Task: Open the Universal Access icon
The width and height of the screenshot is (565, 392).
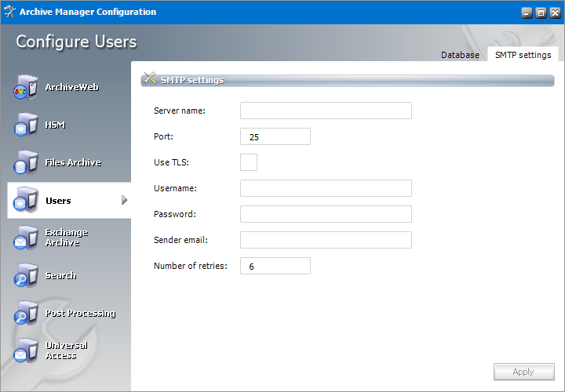Action: [26, 350]
